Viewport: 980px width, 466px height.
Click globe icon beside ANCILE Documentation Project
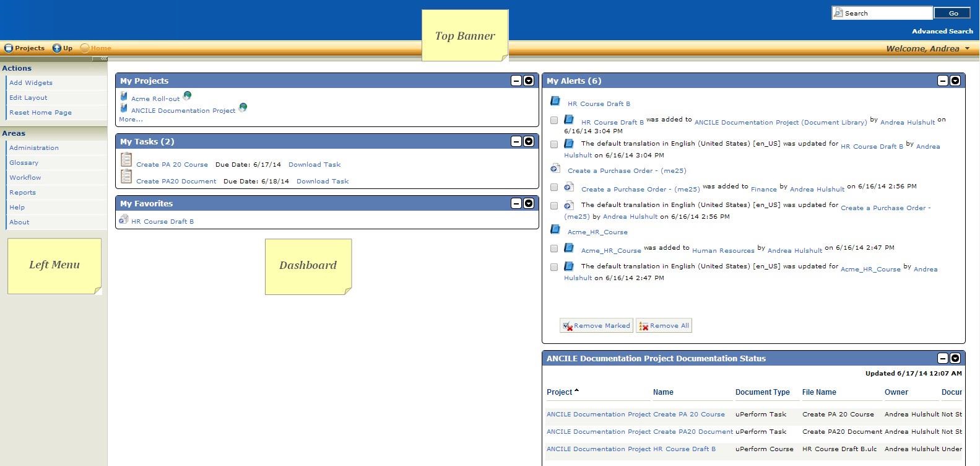pos(243,107)
